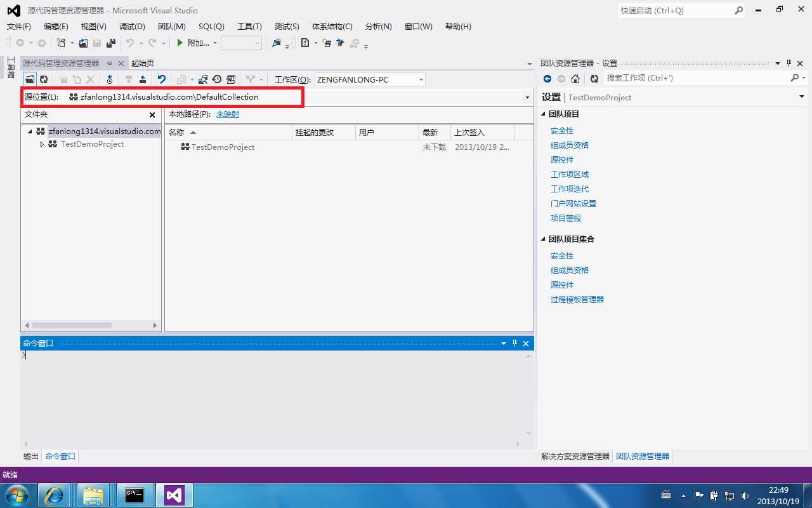Open the Team Explorer Home page
This screenshot has height=508, width=812.
(575, 79)
